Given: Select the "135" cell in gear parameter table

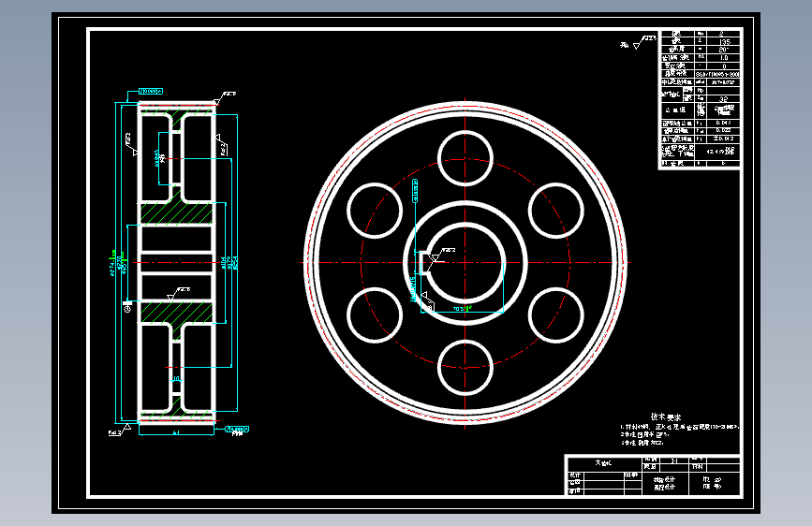Looking at the screenshot, I should [724, 42].
